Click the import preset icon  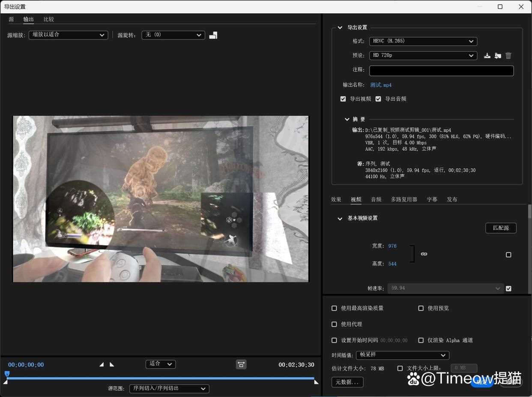498,56
